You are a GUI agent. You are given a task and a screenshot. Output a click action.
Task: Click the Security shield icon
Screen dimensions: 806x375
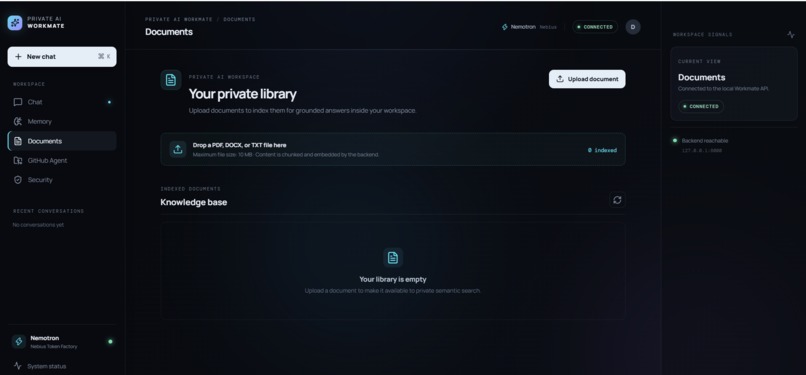point(18,180)
